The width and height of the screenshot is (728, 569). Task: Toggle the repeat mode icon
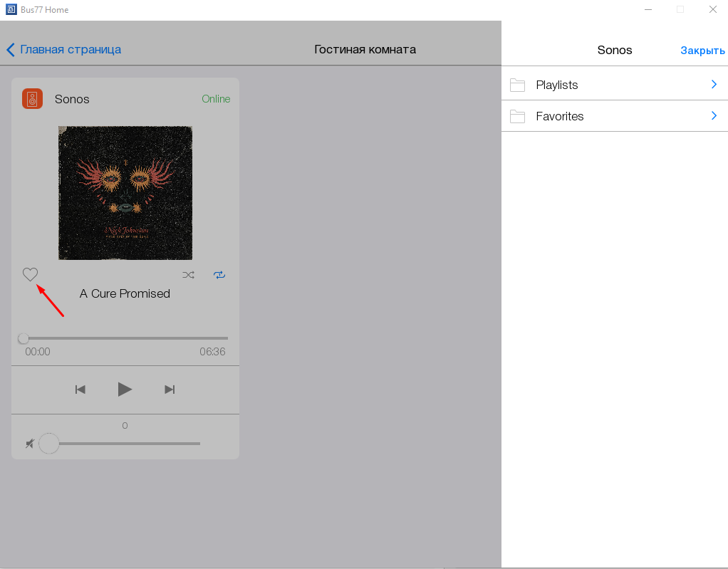pyautogui.click(x=219, y=275)
